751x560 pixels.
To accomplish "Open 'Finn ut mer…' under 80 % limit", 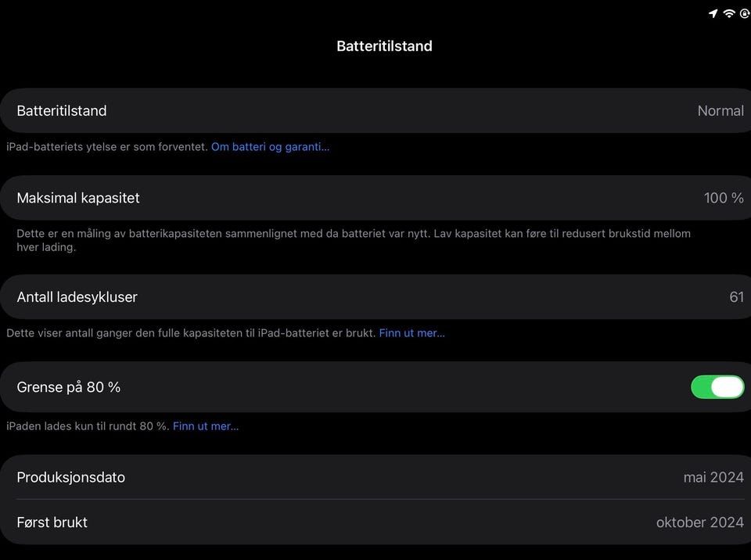I will (x=206, y=426).
